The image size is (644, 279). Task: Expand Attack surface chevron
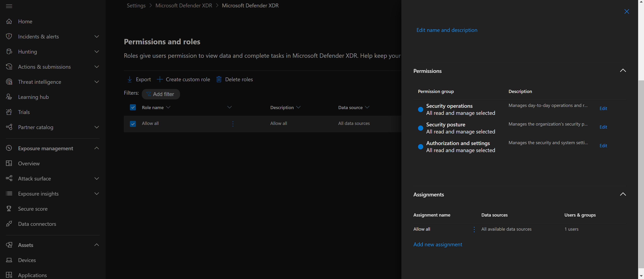pos(97,178)
